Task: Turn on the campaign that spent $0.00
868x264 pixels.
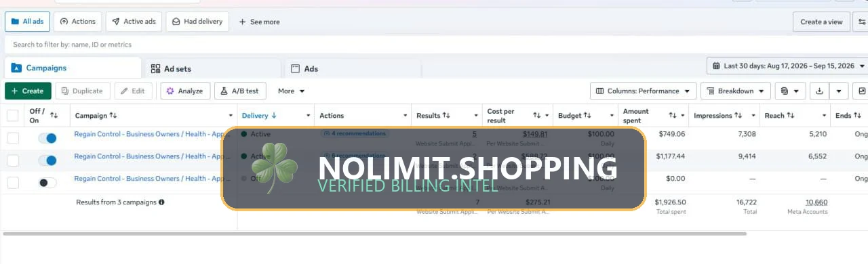Action: coord(47,183)
